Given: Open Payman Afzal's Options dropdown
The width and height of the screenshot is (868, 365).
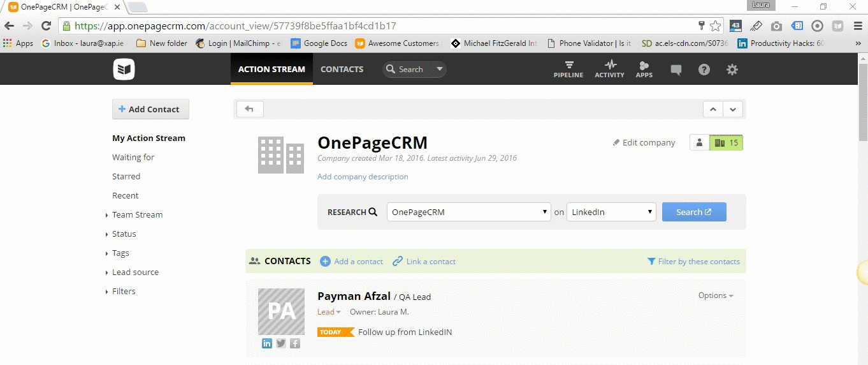Looking at the screenshot, I should tap(716, 295).
